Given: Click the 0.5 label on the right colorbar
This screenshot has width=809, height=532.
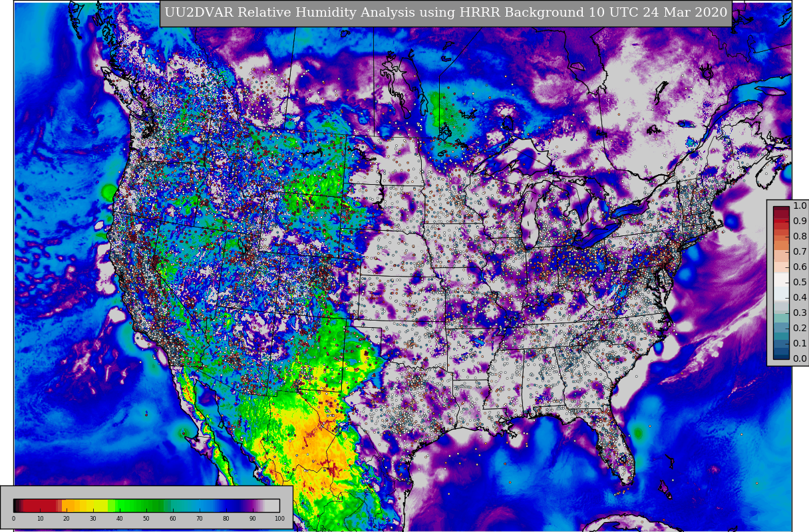Looking at the screenshot, I should coord(800,282).
